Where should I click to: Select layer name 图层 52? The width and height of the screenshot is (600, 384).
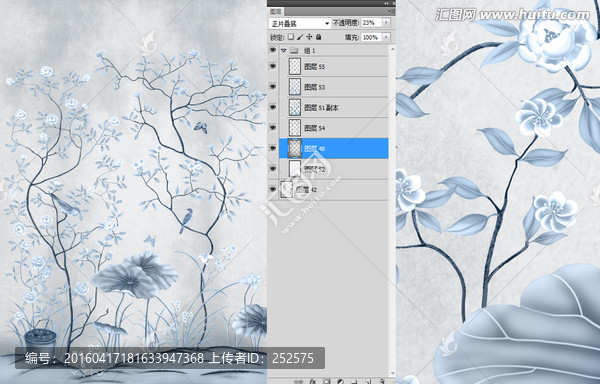pos(315,169)
